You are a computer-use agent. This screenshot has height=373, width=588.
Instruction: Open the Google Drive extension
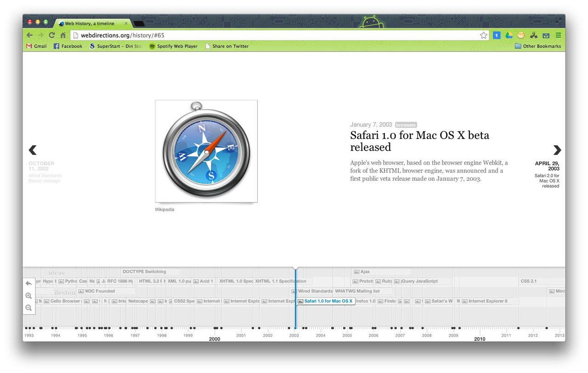pyautogui.click(x=509, y=35)
